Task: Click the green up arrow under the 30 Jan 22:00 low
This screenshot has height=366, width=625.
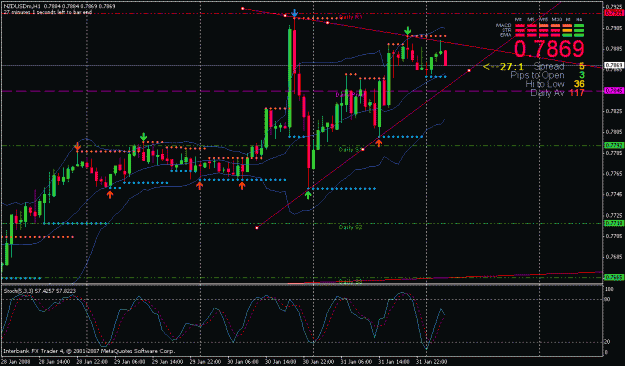Action: click(308, 195)
